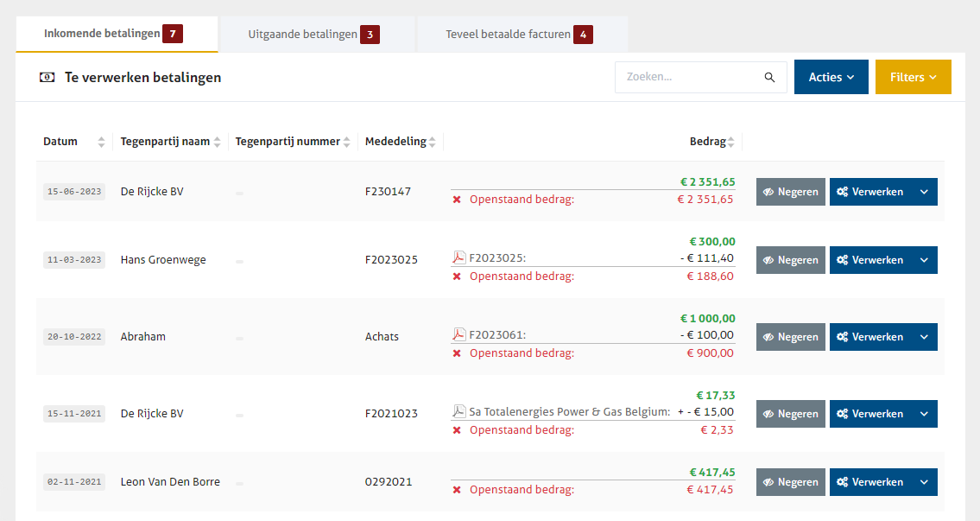Open Sa Totalenergies Power & Gas document icon
Image resolution: width=980 pixels, height=521 pixels.
tap(458, 411)
